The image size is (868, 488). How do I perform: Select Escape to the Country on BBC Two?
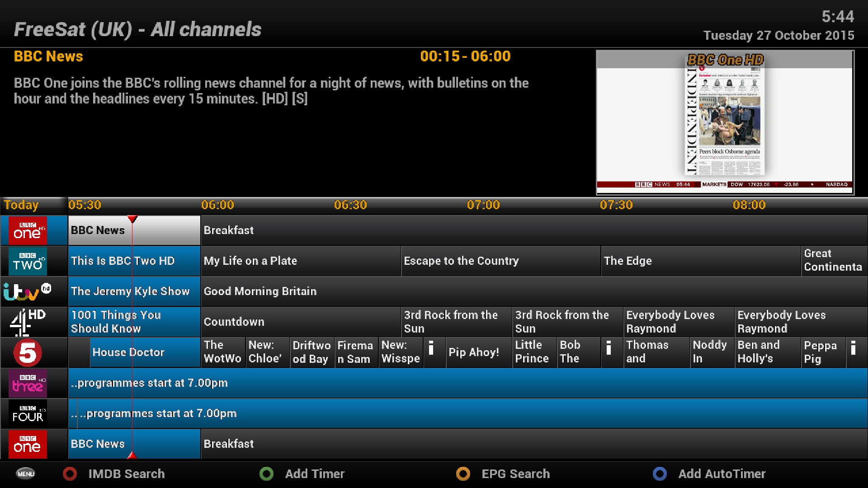click(x=461, y=261)
